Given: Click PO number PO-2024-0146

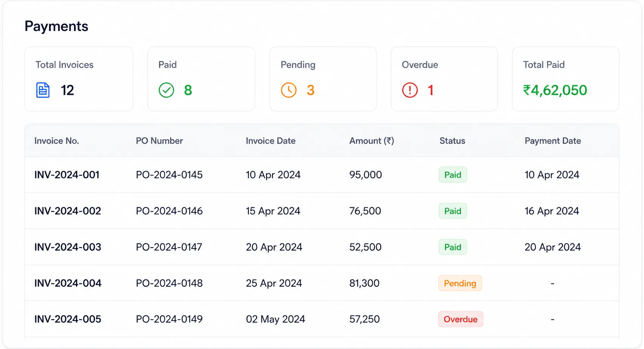Looking at the screenshot, I should click(169, 211).
